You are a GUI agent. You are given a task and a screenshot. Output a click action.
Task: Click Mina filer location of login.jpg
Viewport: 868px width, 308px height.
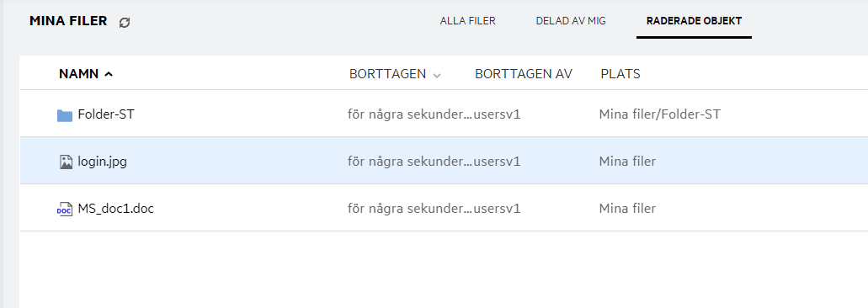tap(627, 162)
